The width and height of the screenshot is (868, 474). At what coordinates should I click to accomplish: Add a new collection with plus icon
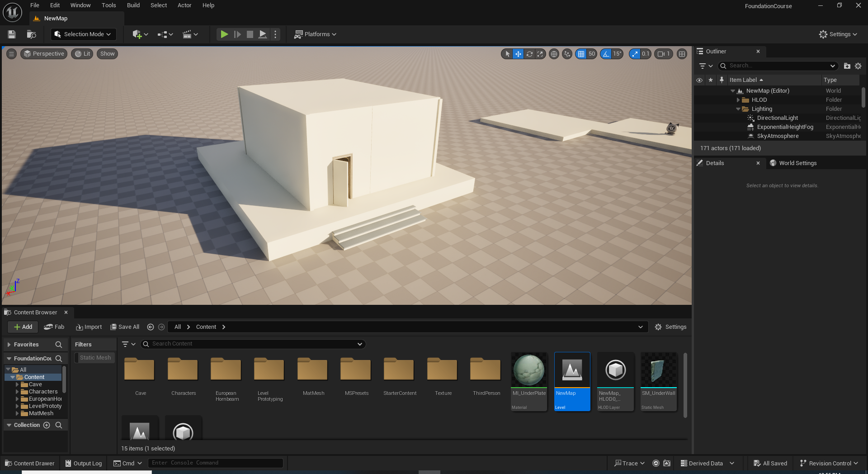pyautogui.click(x=47, y=425)
